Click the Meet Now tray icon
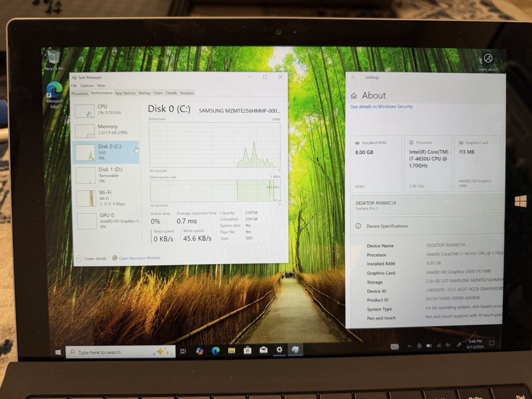Viewport: 532px width, 399px height. (419, 346)
